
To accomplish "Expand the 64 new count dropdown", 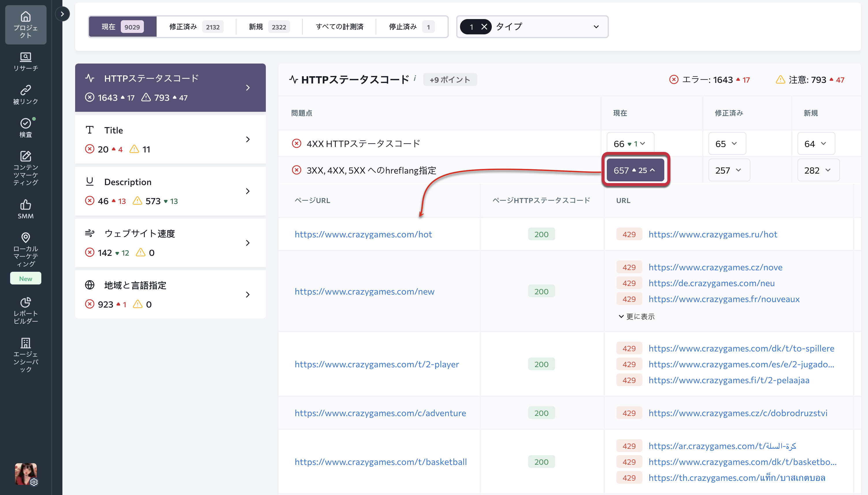I will click(816, 144).
